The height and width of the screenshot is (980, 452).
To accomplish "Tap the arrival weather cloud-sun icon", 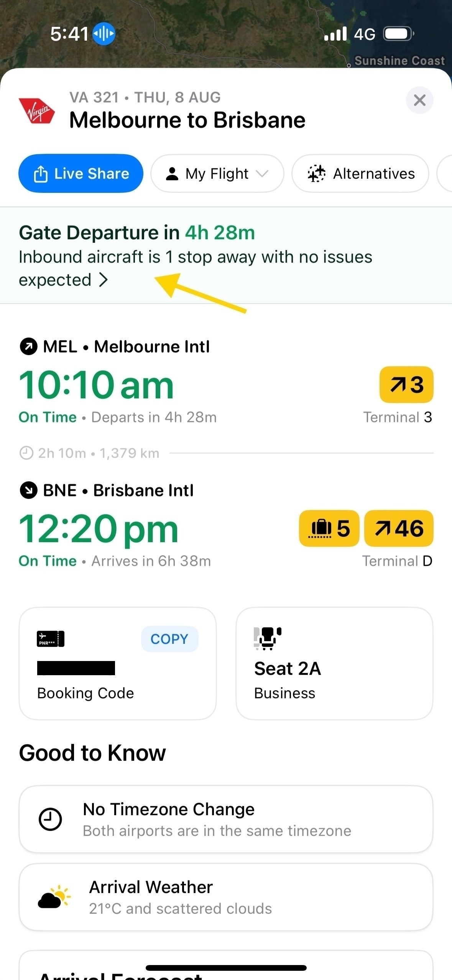I will (x=54, y=897).
